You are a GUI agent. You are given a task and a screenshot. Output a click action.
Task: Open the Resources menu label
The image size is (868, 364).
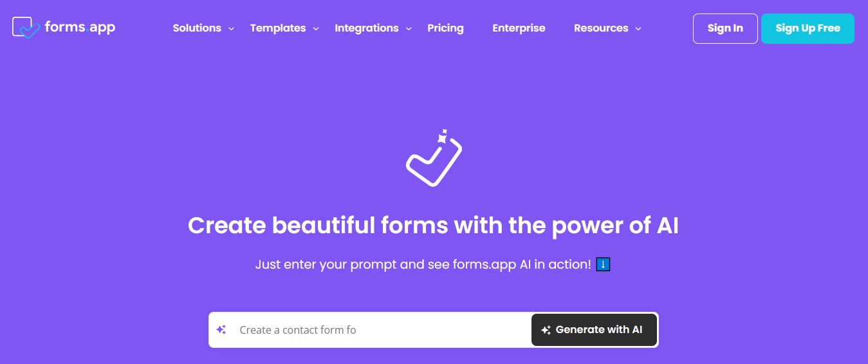tap(601, 28)
